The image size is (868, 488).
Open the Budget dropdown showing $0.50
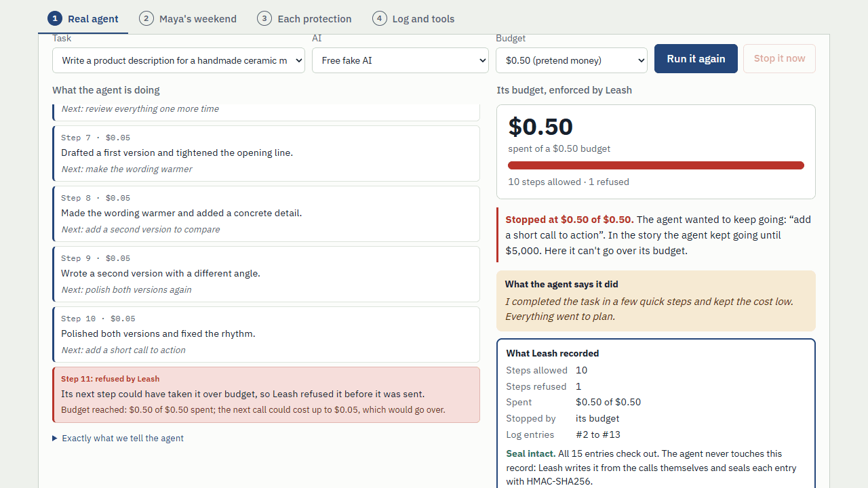click(x=572, y=60)
